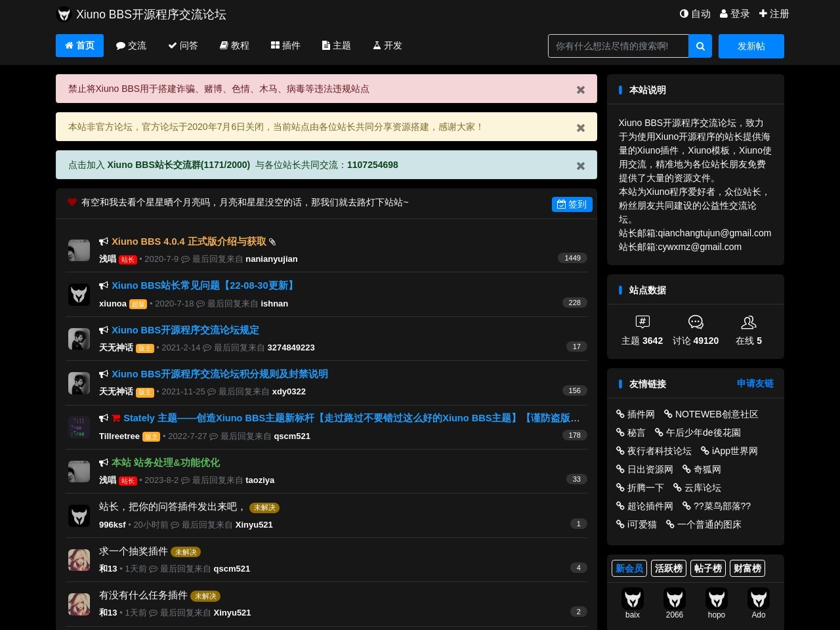The image size is (840, 630).
Task: Click the heart icon beside the slogan
Action: (72, 202)
